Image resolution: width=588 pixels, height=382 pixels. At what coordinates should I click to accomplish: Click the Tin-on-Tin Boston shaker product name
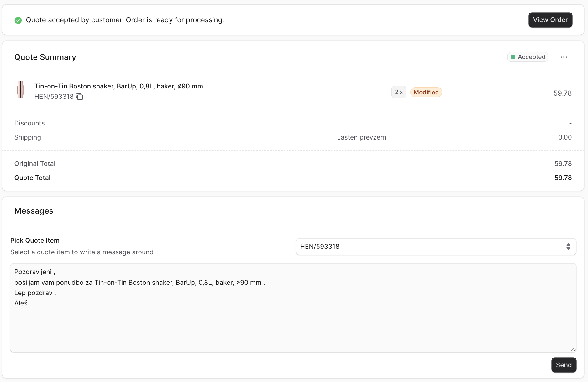[x=118, y=86]
